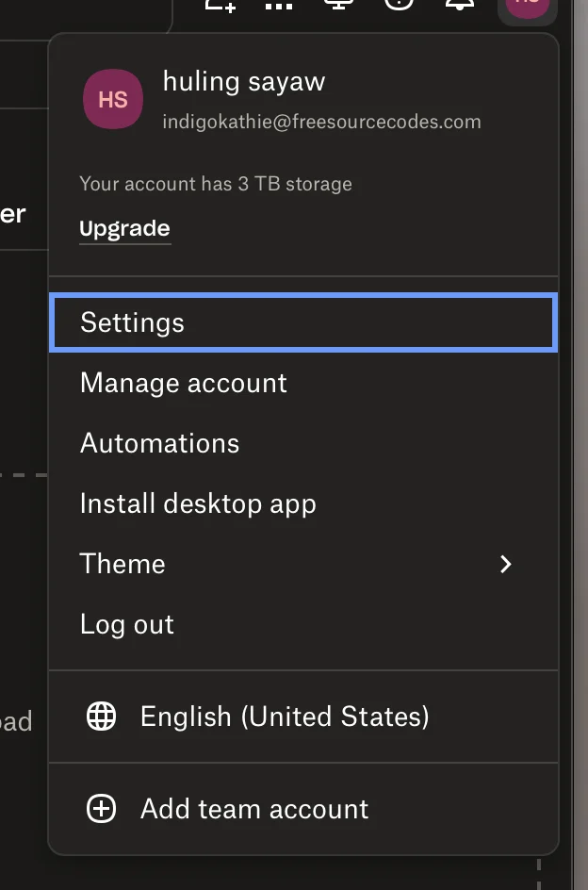Open the Theme submenu
Image resolution: width=588 pixels, height=890 pixels.
click(x=303, y=564)
